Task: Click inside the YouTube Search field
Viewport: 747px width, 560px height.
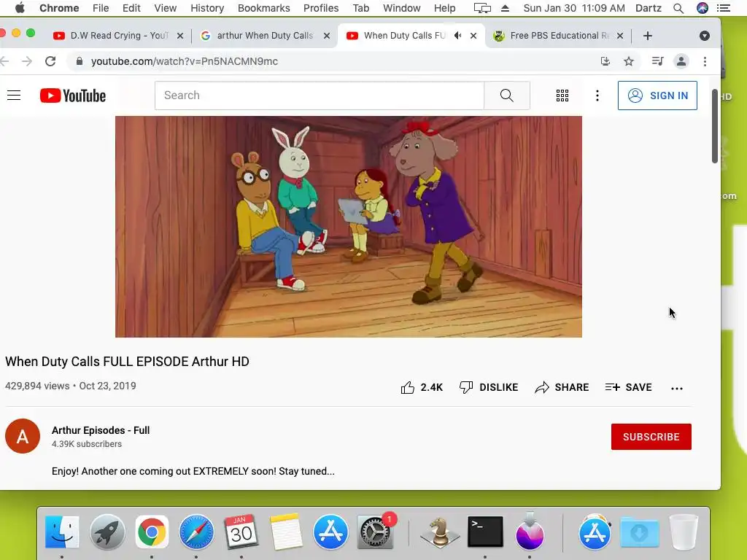Action: point(320,96)
